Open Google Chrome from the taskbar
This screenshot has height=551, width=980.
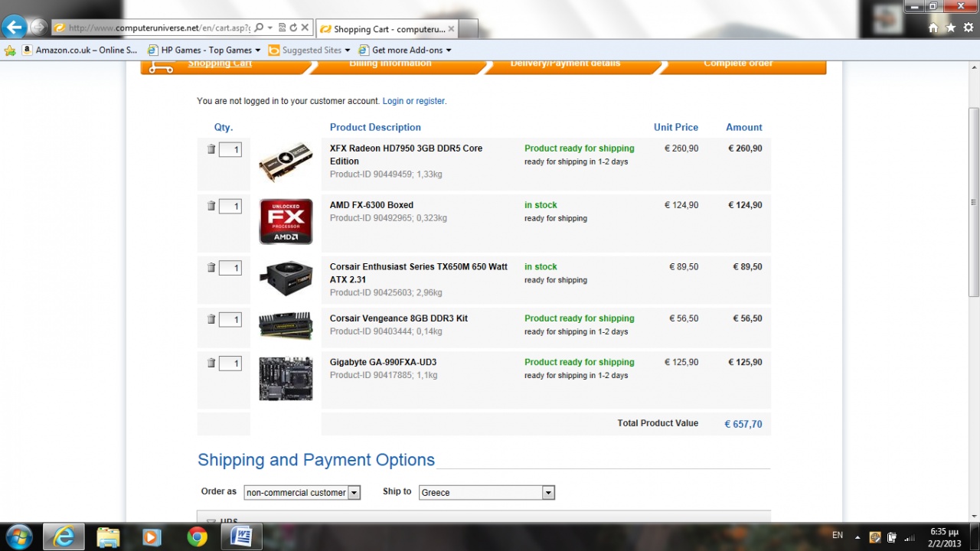[x=197, y=536]
